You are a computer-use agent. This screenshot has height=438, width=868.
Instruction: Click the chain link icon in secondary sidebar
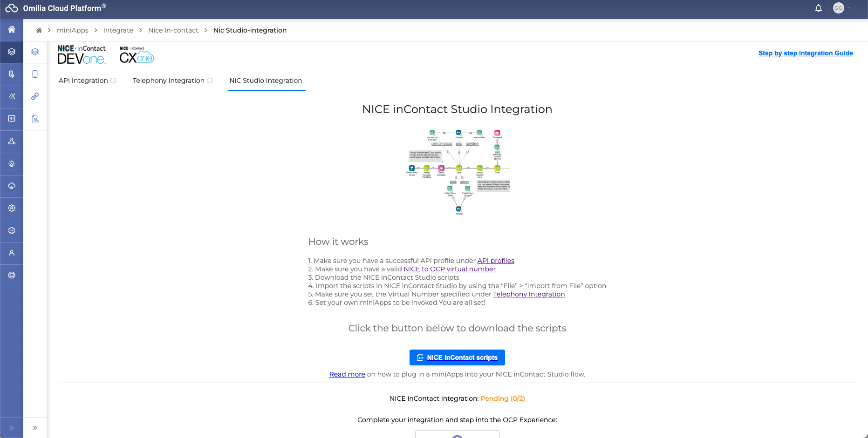35,96
